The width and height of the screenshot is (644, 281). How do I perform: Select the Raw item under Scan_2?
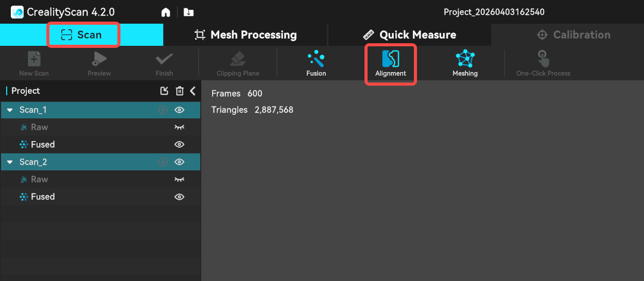pos(39,180)
